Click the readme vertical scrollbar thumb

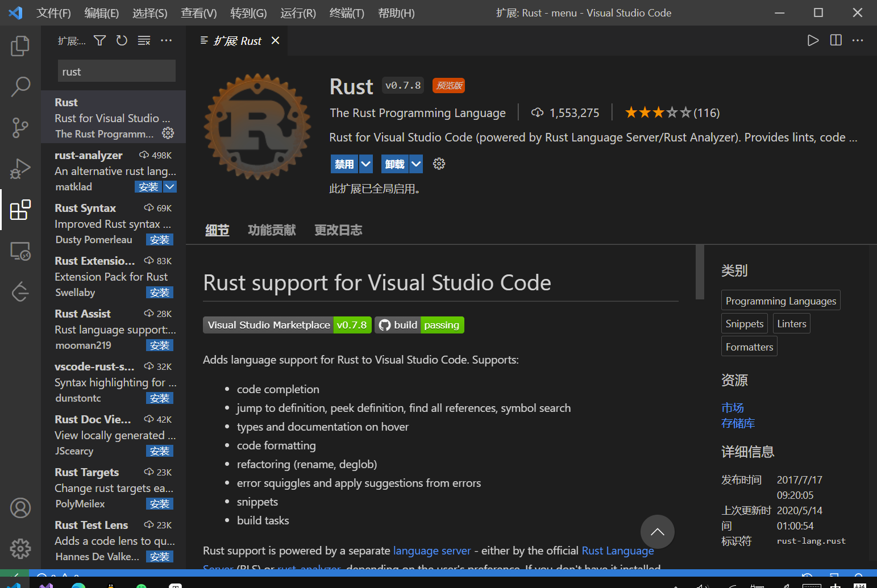(x=700, y=272)
